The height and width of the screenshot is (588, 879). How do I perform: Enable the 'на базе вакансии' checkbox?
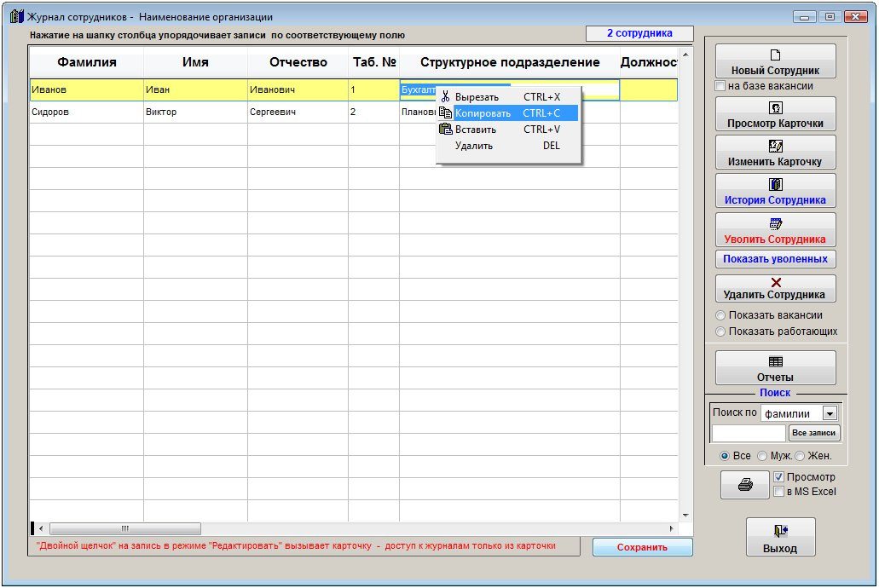[x=720, y=86]
